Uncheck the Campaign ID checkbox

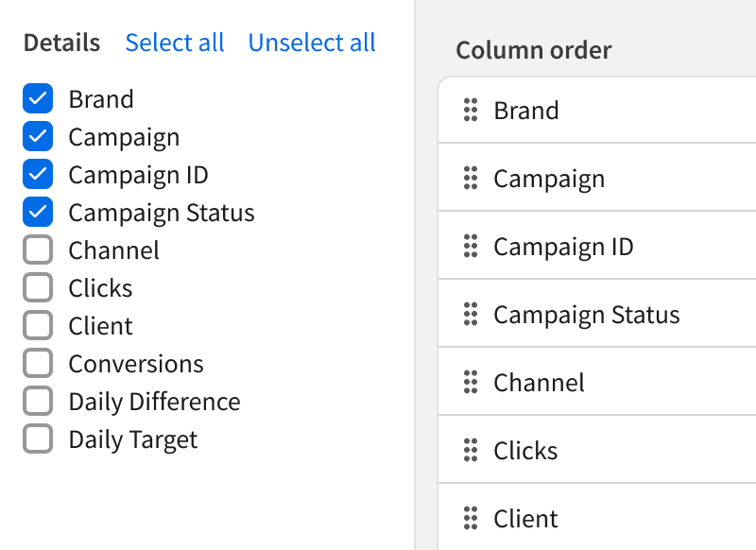pos(38,175)
